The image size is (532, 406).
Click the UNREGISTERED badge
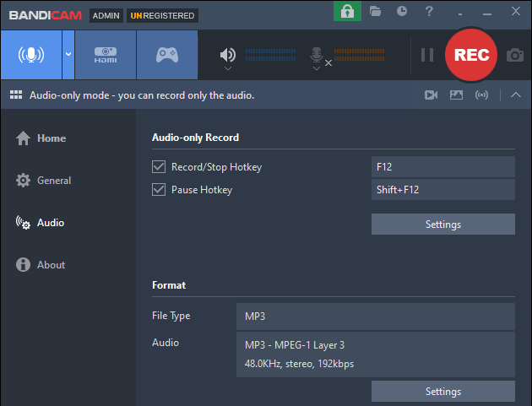pos(162,15)
